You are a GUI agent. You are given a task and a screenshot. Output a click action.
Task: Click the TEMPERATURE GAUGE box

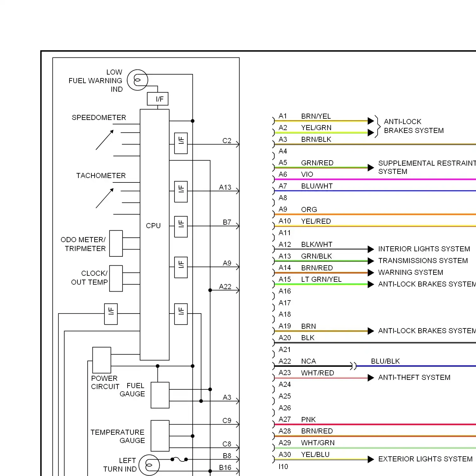[160, 436]
